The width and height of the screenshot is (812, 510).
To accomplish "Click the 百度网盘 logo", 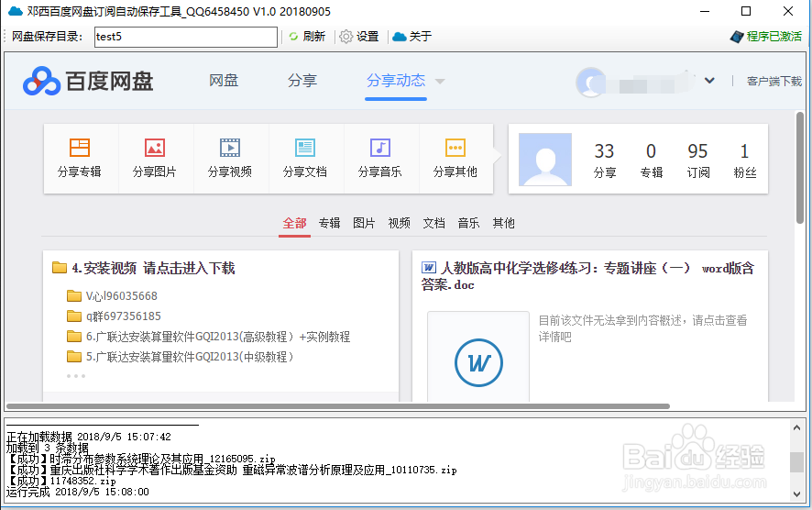I will tap(88, 81).
